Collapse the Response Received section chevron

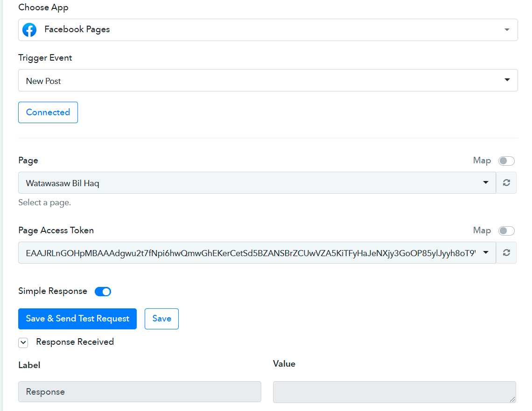(x=23, y=342)
